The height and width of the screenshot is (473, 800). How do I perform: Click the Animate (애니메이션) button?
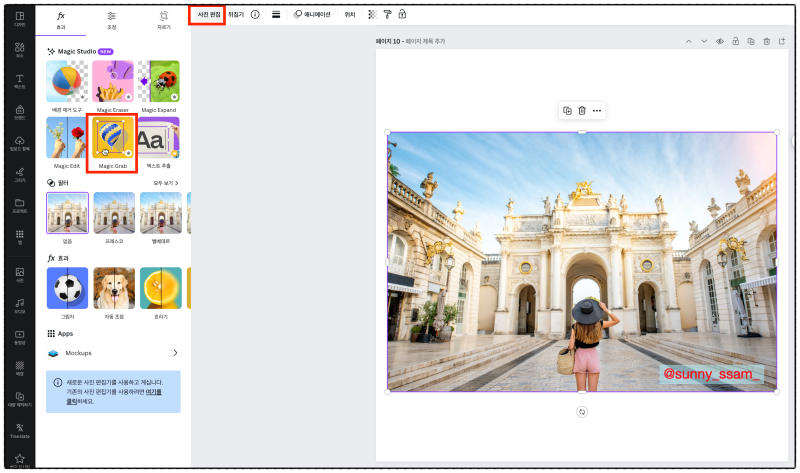pyautogui.click(x=312, y=15)
